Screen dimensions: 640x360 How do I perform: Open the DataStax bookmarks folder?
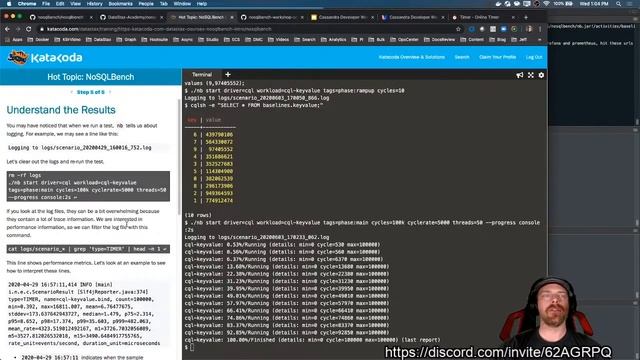point(98,40)
